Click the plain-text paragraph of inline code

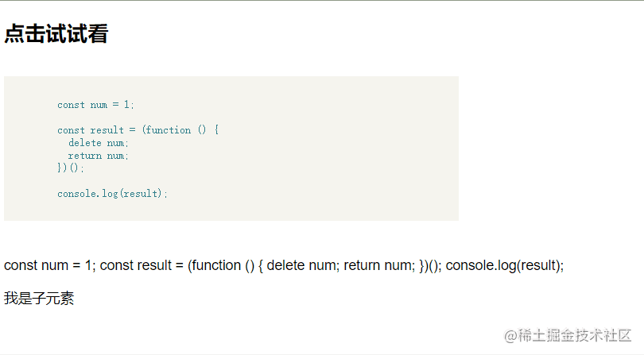[284, 265]
